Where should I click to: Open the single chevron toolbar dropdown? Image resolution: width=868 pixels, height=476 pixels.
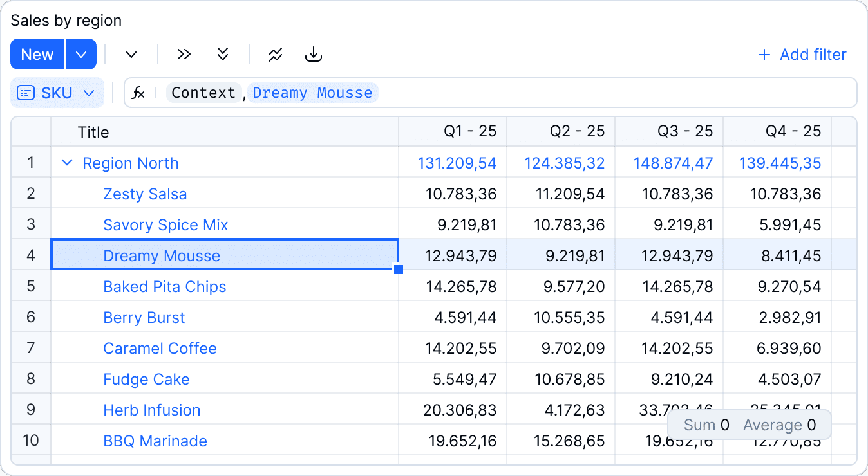131,55
